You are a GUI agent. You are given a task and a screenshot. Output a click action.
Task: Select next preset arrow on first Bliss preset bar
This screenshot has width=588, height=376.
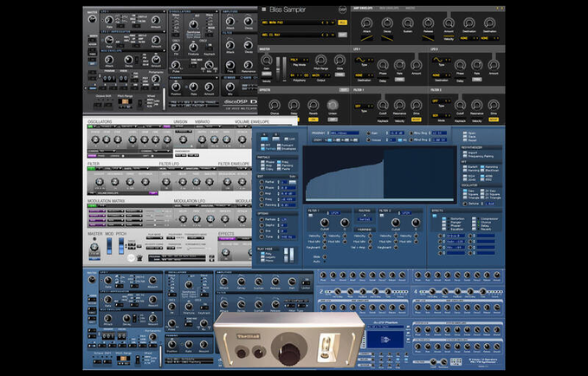(327, 23)
